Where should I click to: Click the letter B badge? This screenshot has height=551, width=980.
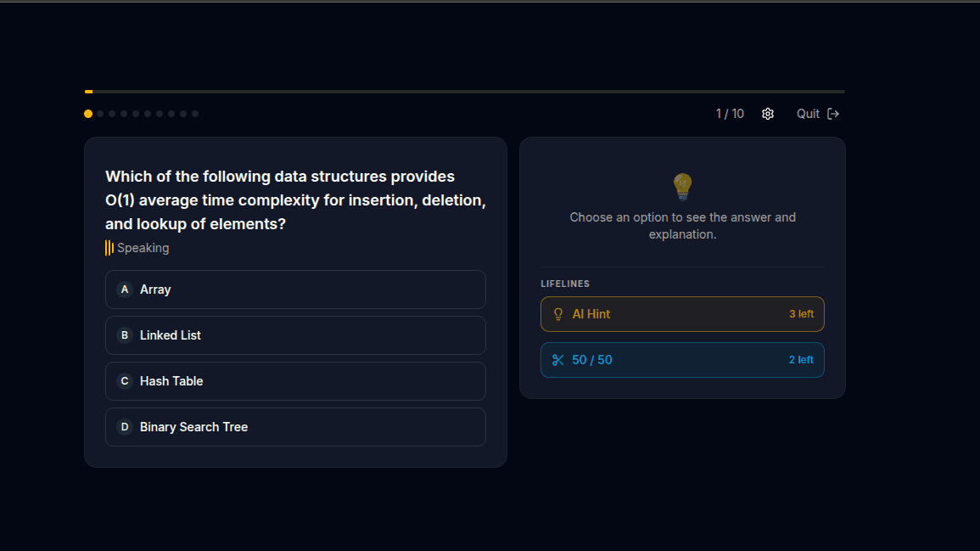click(125, 335)
